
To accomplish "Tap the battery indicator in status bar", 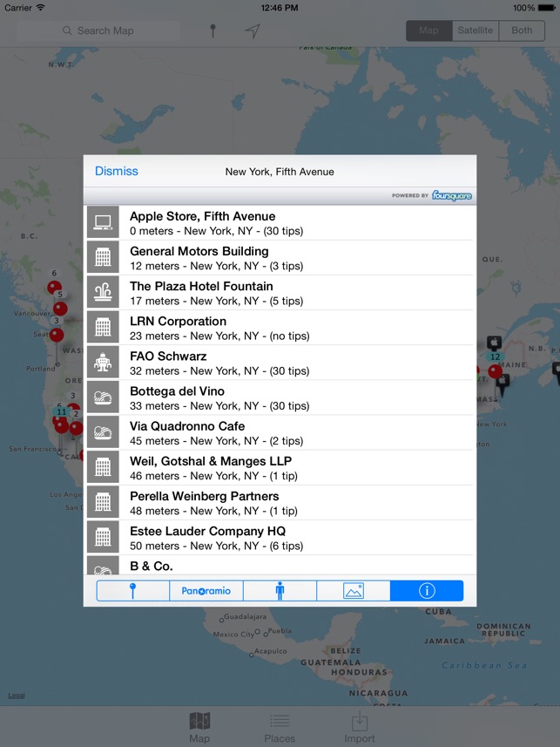I will [546, 8].
